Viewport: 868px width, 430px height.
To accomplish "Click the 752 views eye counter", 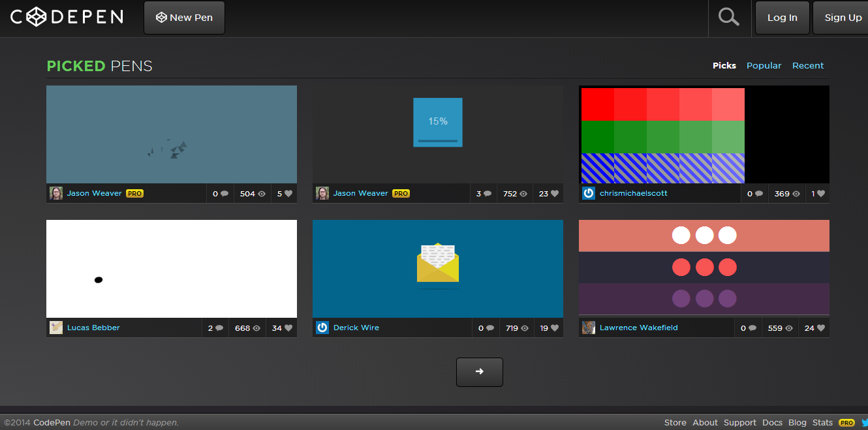I will coord(516,194).
